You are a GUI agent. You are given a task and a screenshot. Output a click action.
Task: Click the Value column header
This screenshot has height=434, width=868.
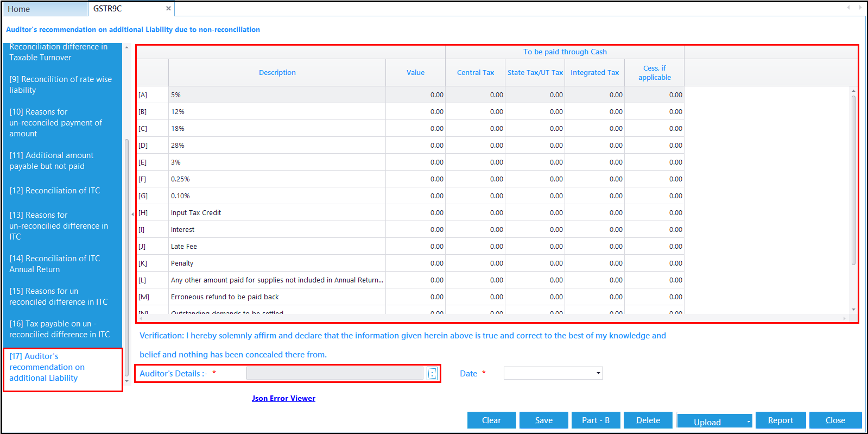416,73
